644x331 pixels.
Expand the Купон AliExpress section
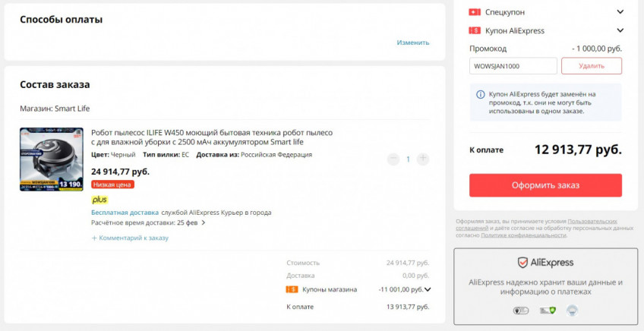click(x=620, y=30)
